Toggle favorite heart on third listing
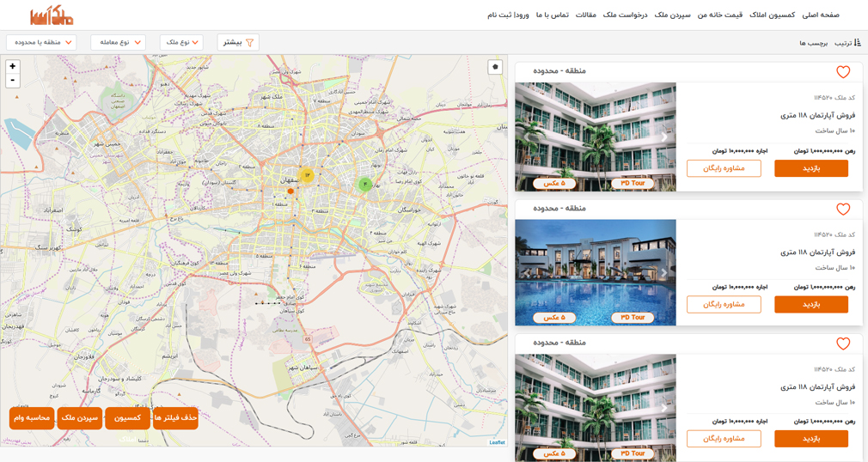 843,343
